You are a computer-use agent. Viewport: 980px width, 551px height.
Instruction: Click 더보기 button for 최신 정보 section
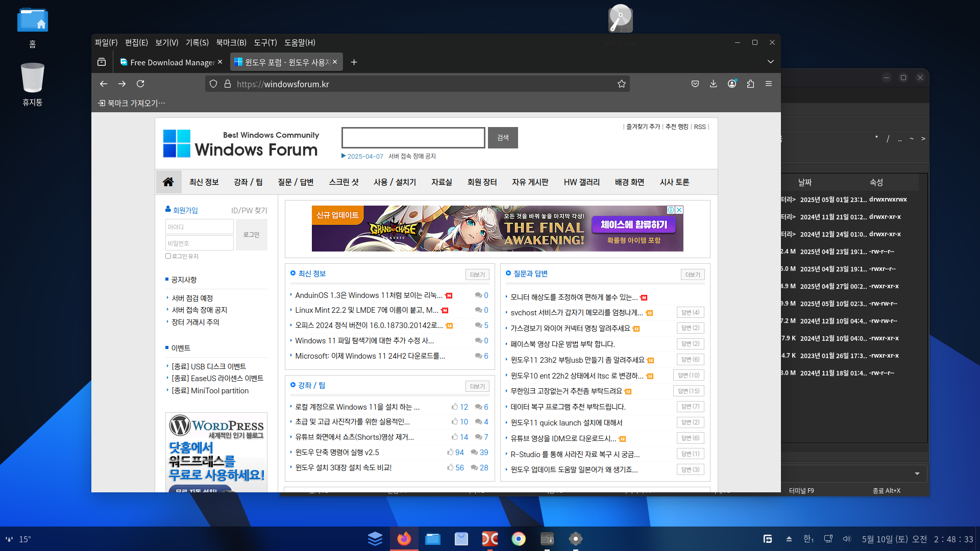pos(477,274)
